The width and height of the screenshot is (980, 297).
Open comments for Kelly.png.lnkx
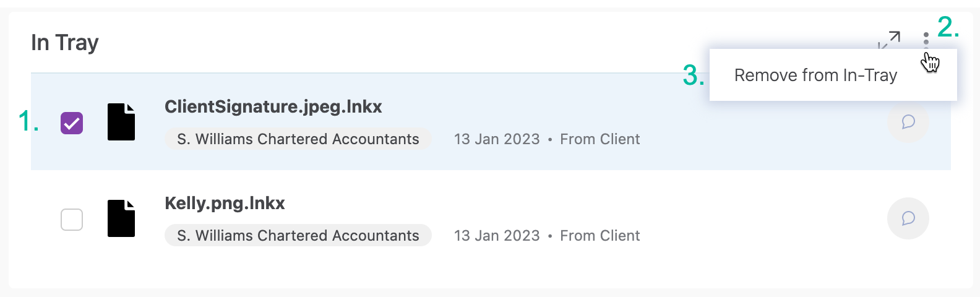click(908, 218)
